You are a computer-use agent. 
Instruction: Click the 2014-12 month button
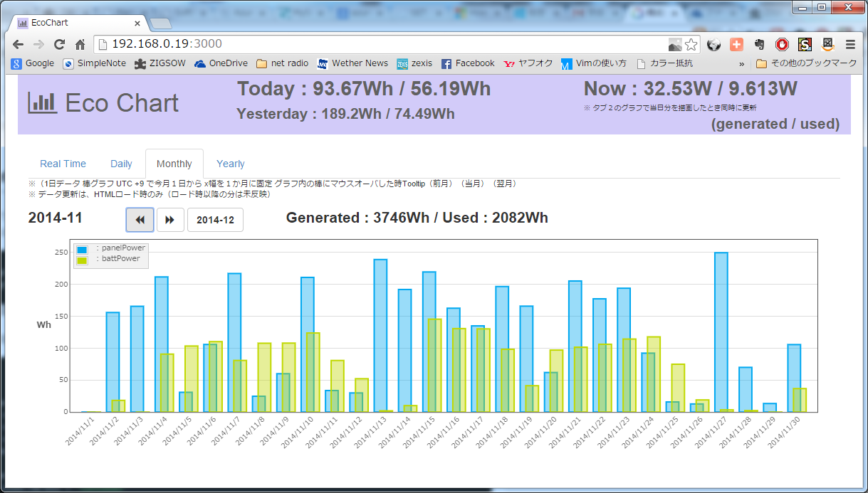coord(215,220)
